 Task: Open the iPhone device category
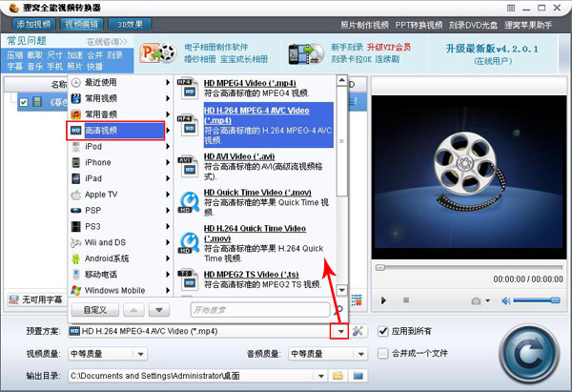tap(119, 162)
